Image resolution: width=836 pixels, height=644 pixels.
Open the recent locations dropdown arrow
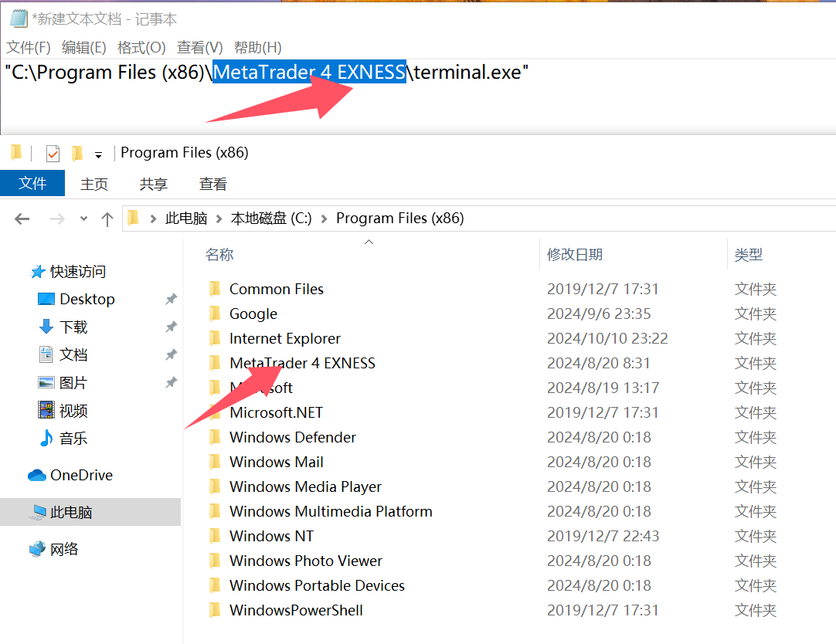pos(83,219)
